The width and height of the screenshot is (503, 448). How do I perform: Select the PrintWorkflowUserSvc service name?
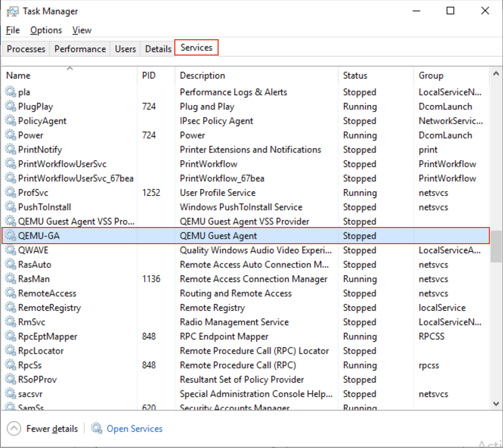(x=62, y=164)
